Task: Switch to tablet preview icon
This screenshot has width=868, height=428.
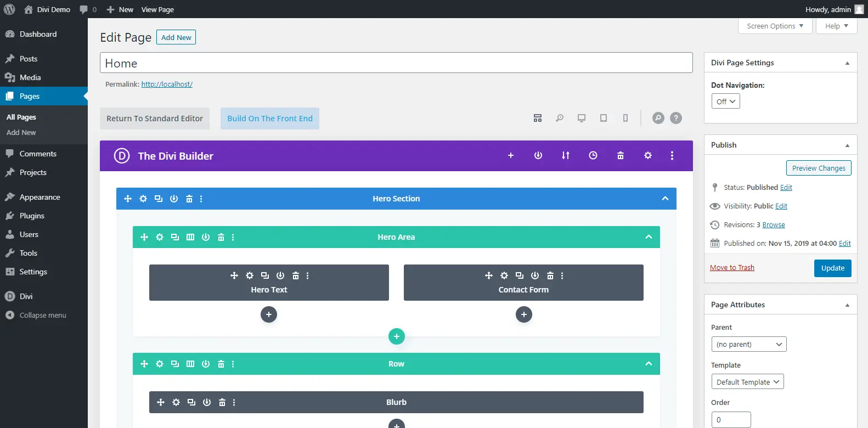Action: (604, 118)
